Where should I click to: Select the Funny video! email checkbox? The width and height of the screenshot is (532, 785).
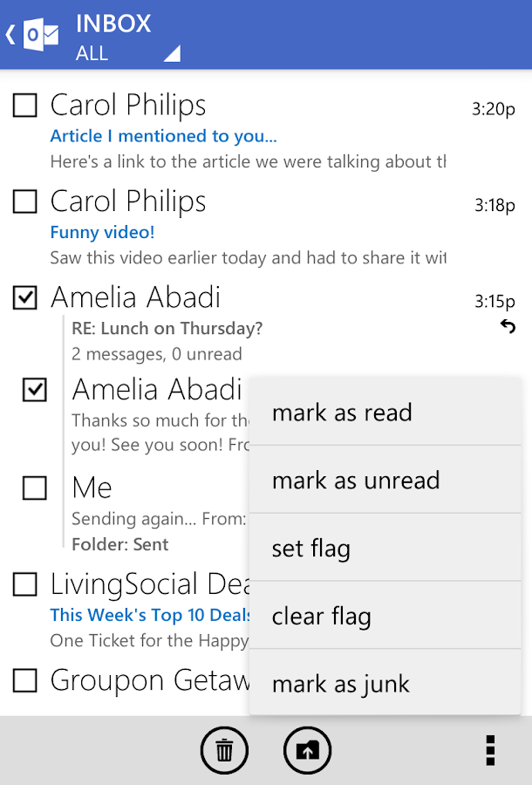[25, 201]
